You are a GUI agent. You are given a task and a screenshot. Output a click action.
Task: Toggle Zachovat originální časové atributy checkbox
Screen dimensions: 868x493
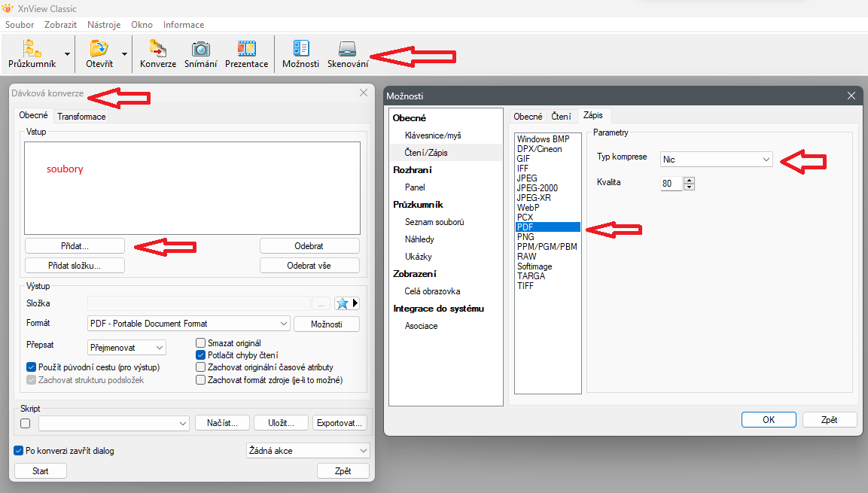point(200,367)
